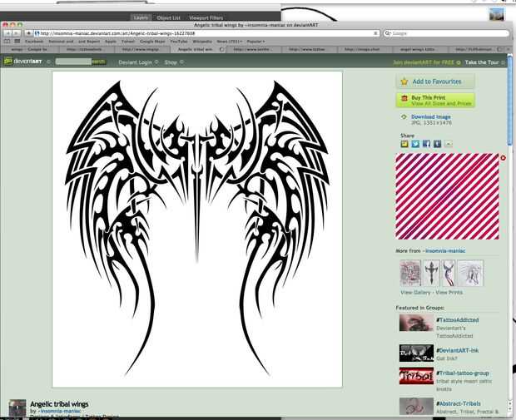Open Google Maps bookmark
Image resolution: width=516 pixels, height=420 pixels.
152,42
